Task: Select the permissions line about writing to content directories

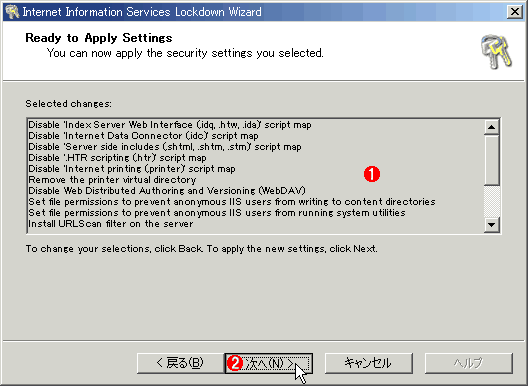Action: tap(232, 202)
